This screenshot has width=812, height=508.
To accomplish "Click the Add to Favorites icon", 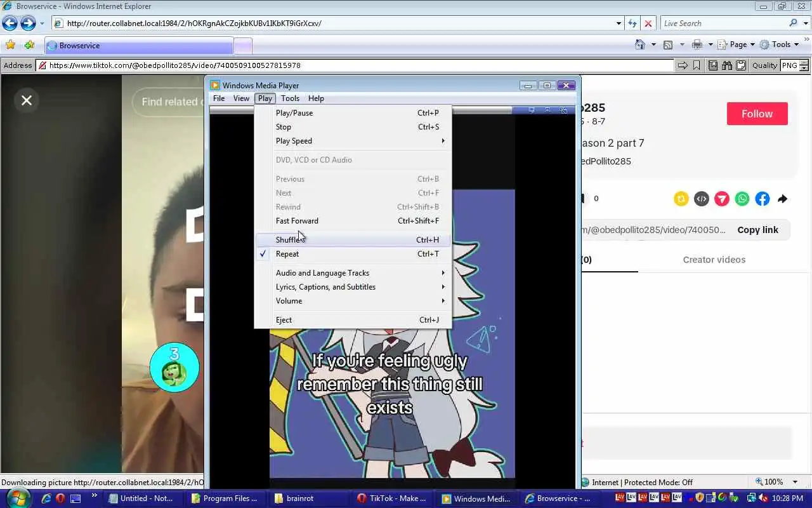I will pyautogui.click(x=29, y=45).
